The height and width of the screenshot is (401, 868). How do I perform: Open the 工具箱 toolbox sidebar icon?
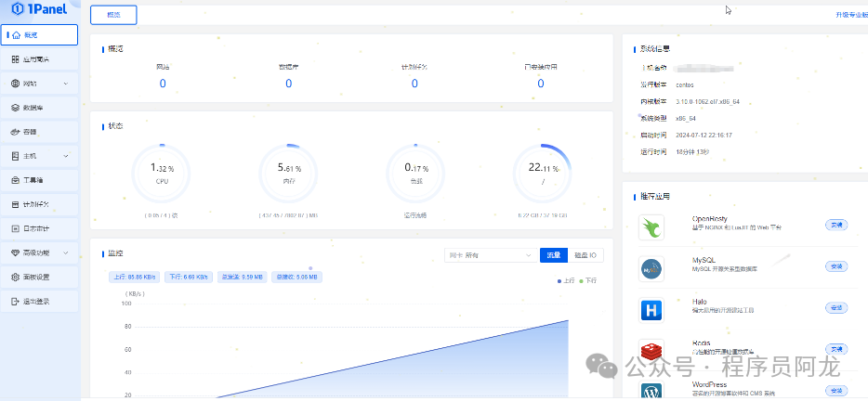(16, 180)
